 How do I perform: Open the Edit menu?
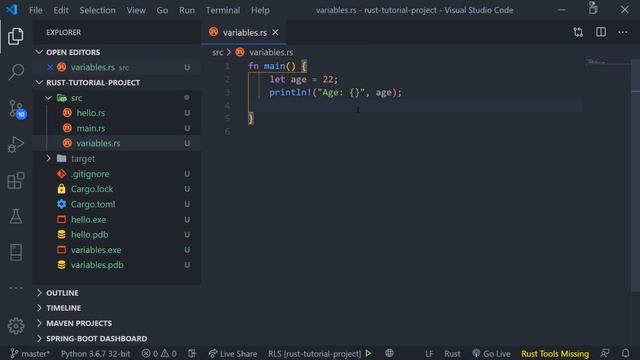click(x=61, y=10)
